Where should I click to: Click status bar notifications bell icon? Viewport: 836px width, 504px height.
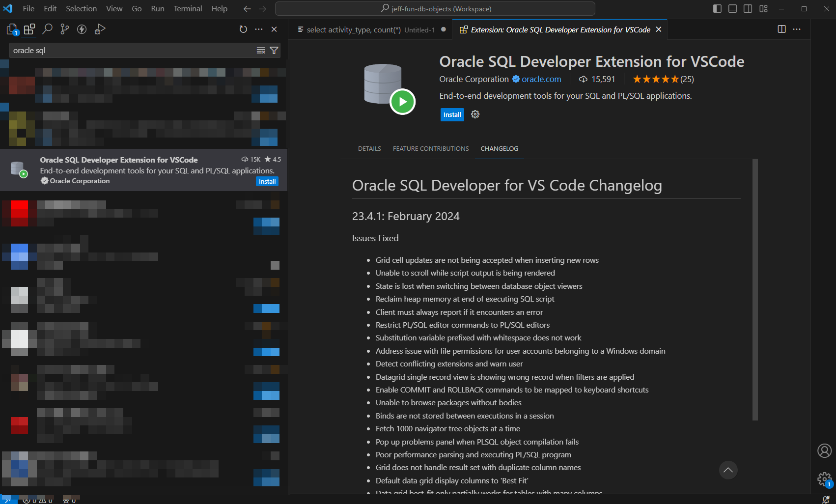(826, 500)
